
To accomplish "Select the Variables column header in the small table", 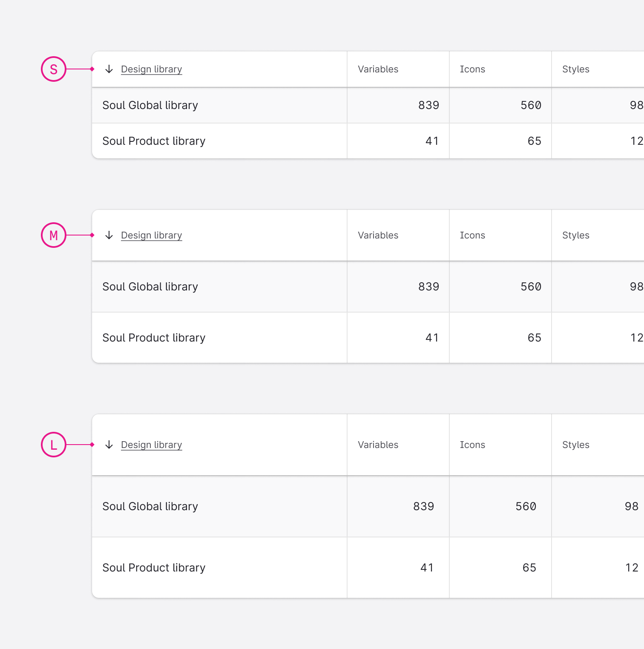I will coord(378,69).
